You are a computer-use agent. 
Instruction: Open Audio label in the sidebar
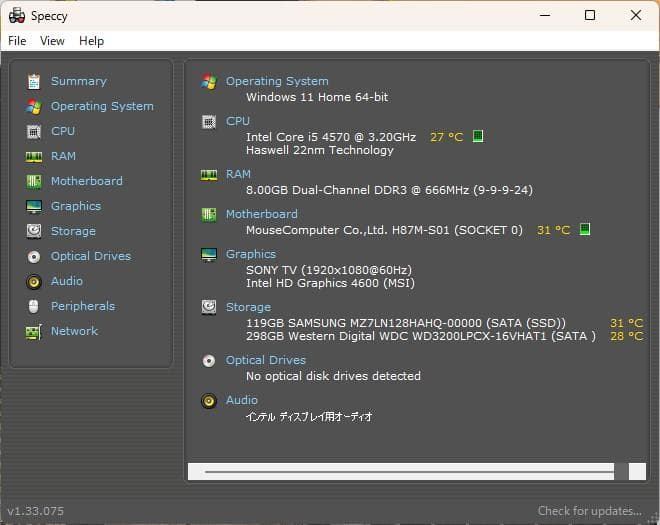point(67,281)
